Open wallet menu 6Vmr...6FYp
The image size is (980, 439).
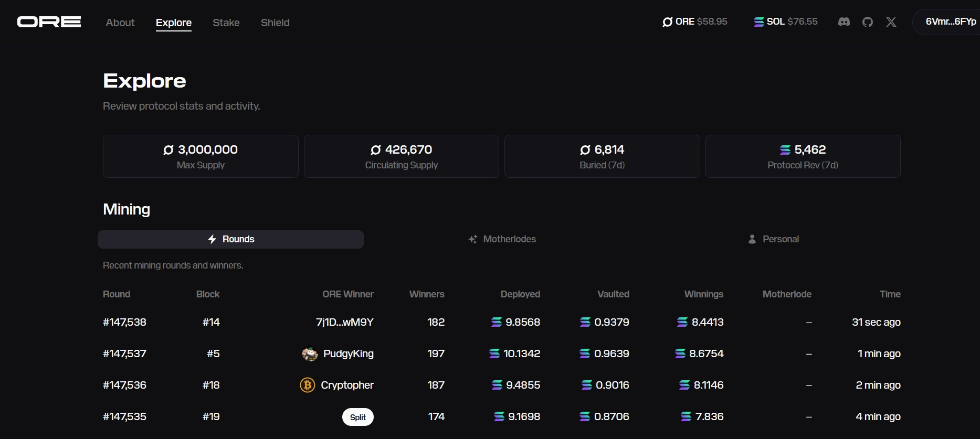pos(950,22)
